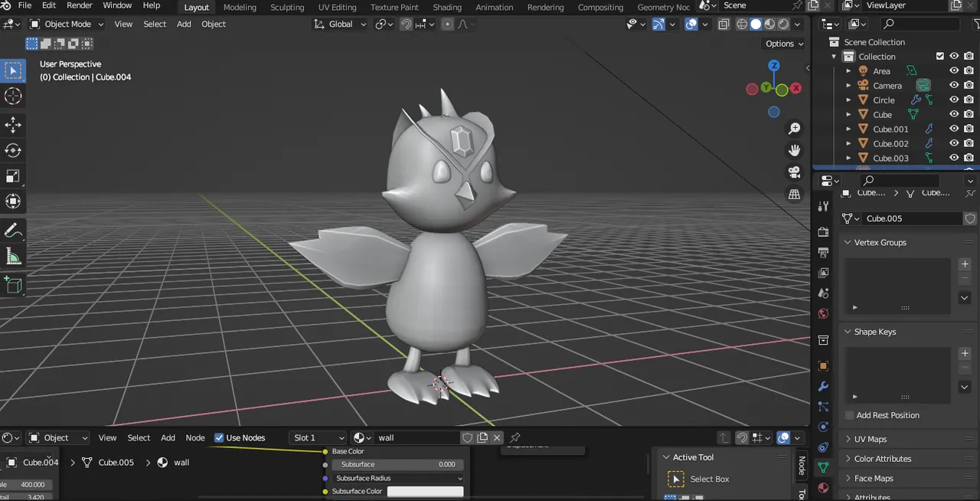Viewport: 980px width, 501px height.
Task: Switch orthographic/perspective using grid gizmo
Action: 795,195
